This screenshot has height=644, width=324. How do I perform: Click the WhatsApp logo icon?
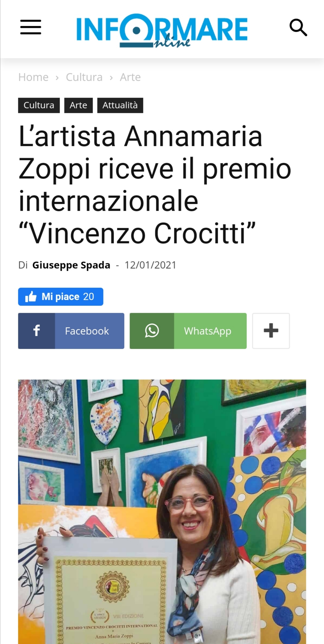[152, 331]
